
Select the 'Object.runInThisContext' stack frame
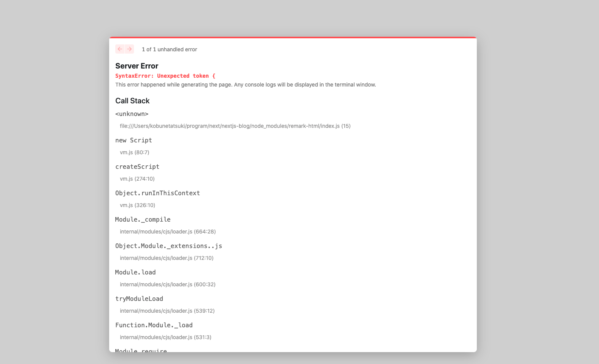[x=158, y=193]
